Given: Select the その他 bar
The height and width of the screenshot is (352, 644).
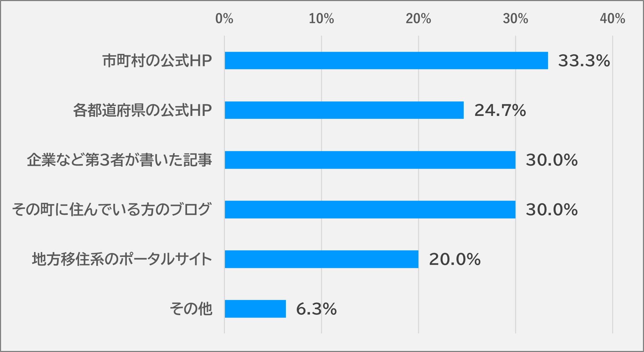Looking at the screenshot, I should 255,309.
